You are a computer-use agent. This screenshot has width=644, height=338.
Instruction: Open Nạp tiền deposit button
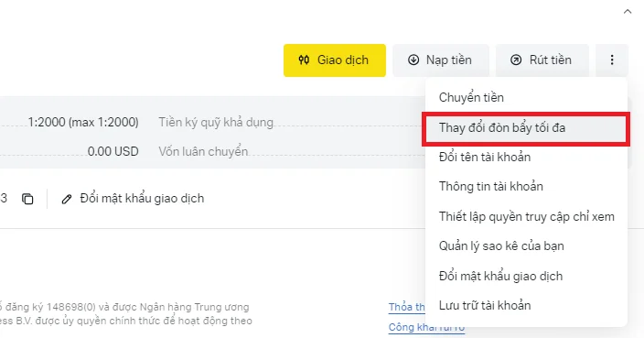[x=440, y=60]
